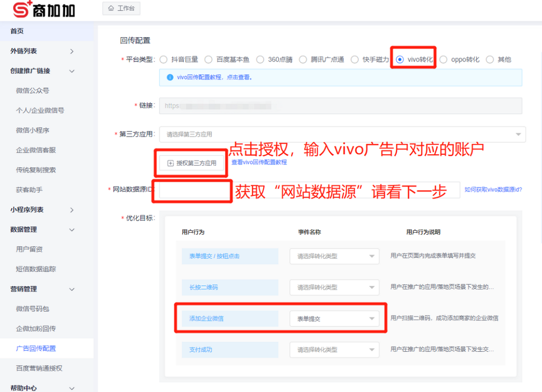Viewport: 542px width, 392px height.
Task: Focus the 网站数据源ID input field
Action: pos(310,190)
